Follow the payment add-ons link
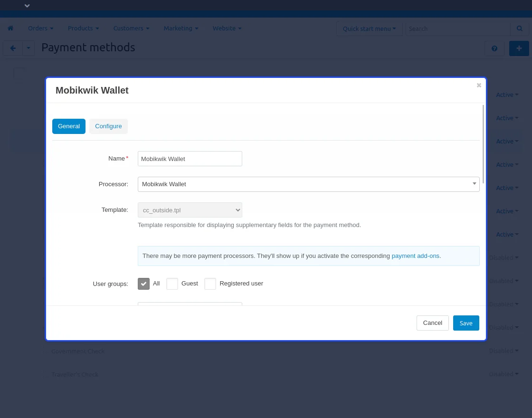532x418 pixels. pyautogui.click(x=415, y=256)
